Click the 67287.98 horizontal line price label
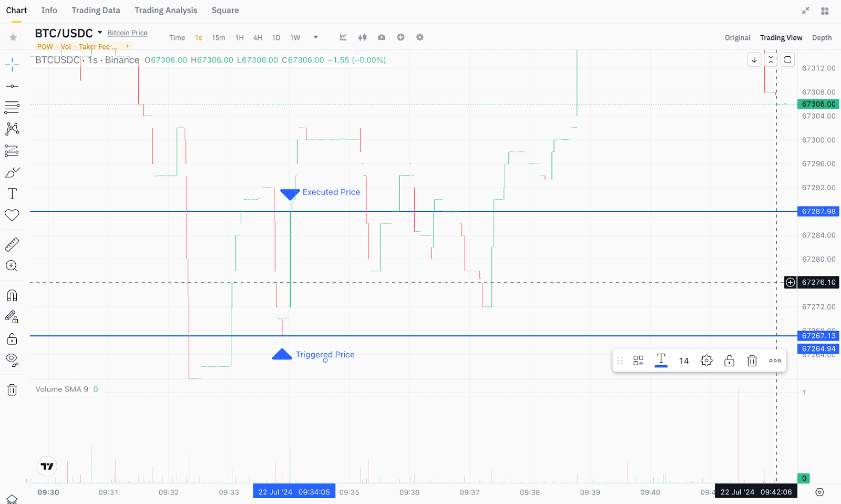 [818, 211]
